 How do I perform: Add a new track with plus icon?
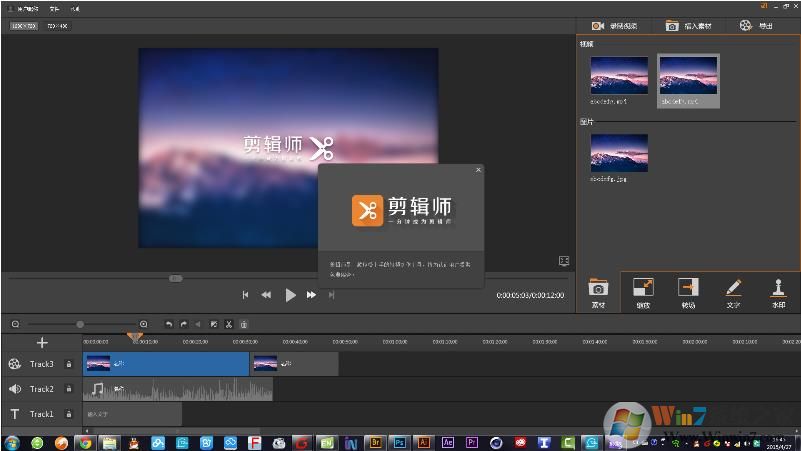42,343
